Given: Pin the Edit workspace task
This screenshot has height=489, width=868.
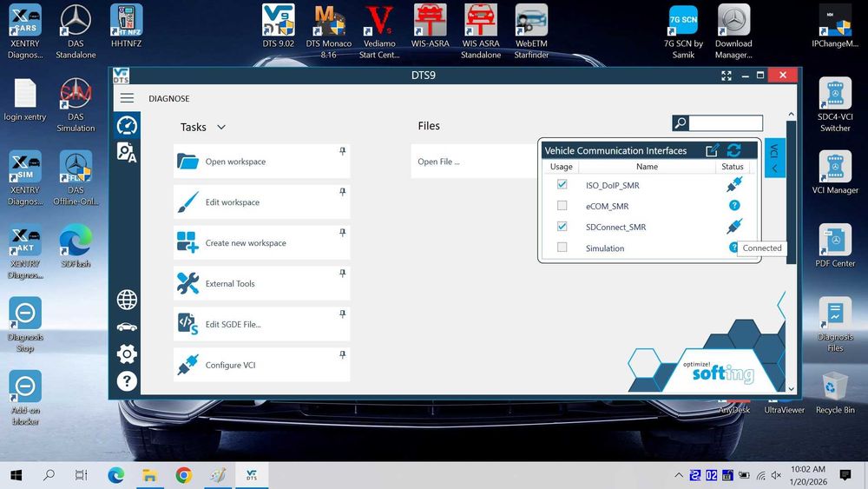Looking at the screenshot, I should pyautogui.click(x=342, y=192).
